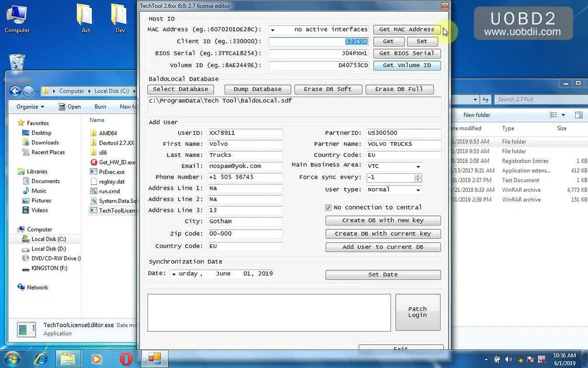Open Main Business Area dropdown

[418, 167]
